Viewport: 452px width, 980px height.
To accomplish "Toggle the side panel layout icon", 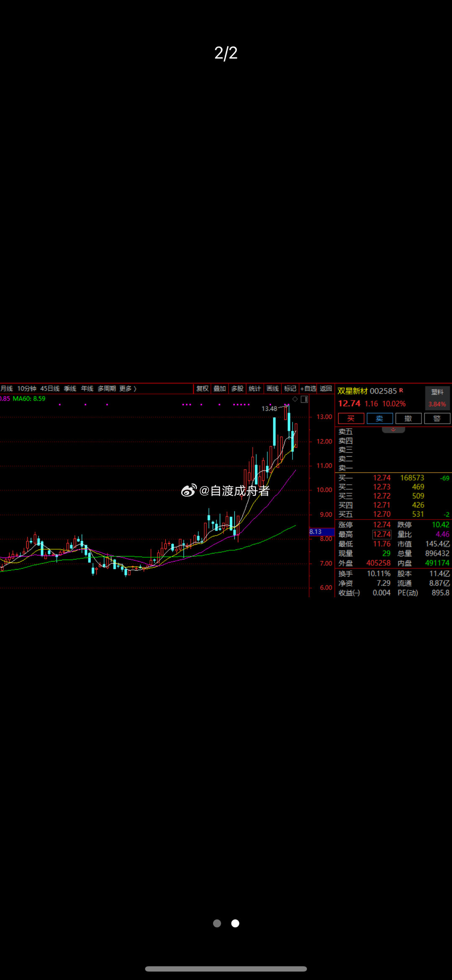I will 304,399.
